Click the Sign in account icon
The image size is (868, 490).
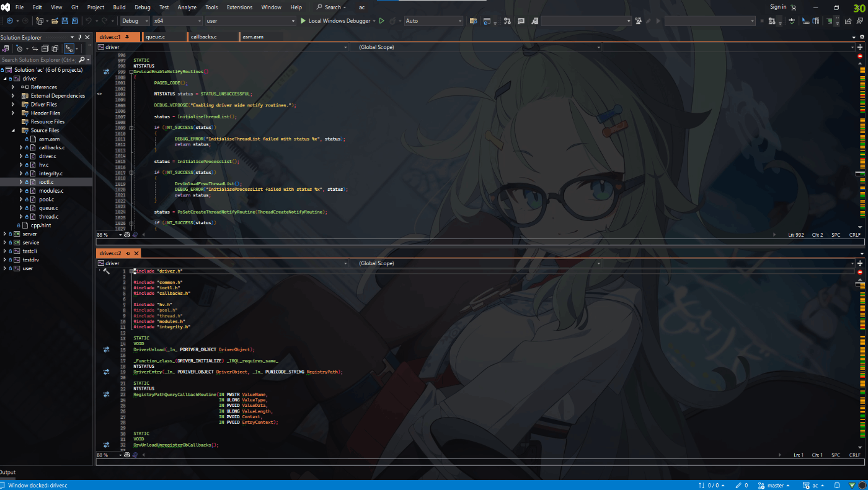pos(793,7)
